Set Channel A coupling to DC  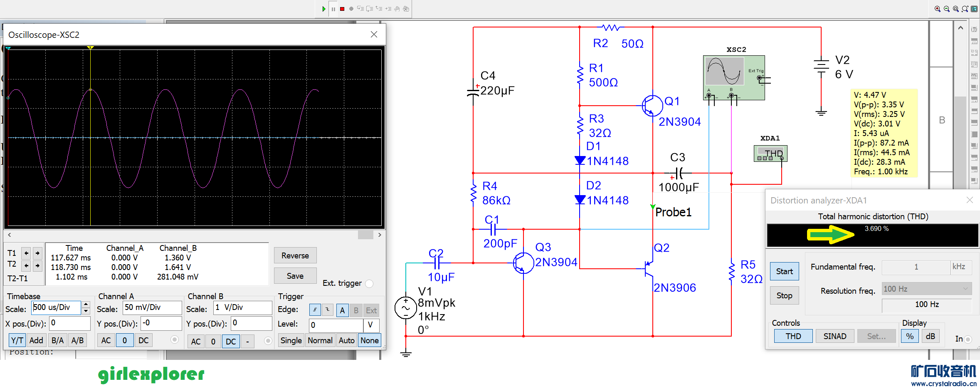pyautogui.click(x=143, y=341)
